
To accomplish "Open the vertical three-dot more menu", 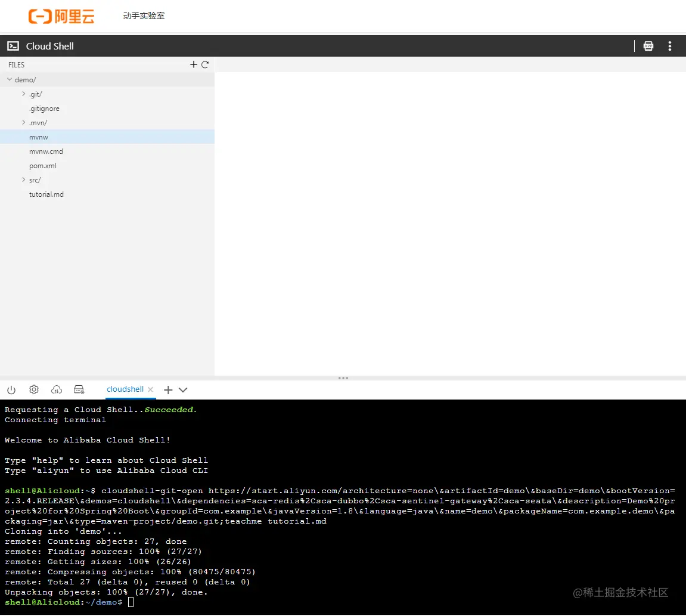I will coord(669,46).
